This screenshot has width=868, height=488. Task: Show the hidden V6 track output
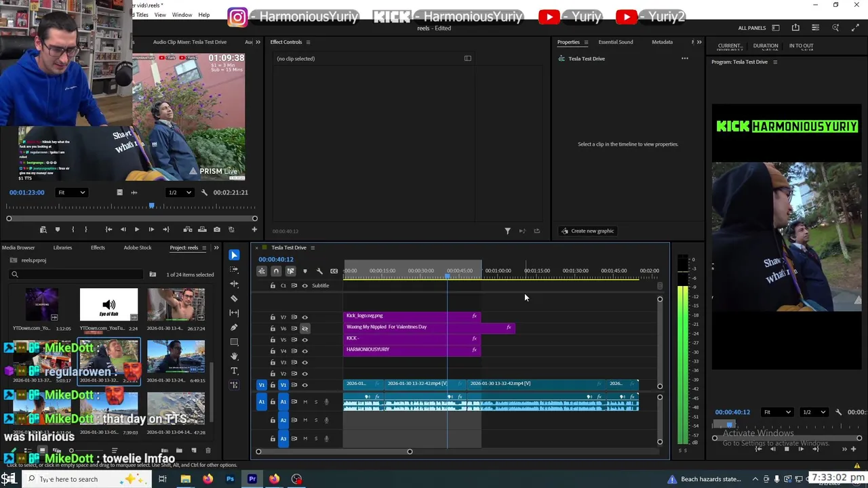[x=304, y=328]
